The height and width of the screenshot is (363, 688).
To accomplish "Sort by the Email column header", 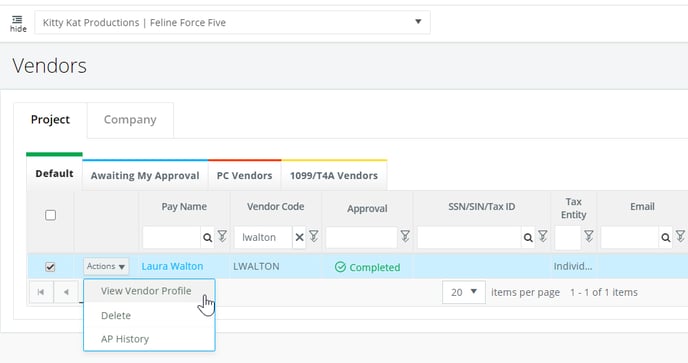I will [x=642, y=207].
